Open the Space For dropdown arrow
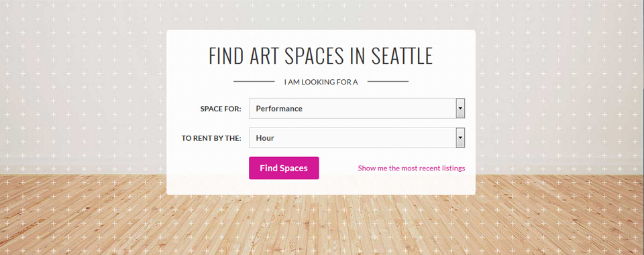Image resolution: width=644 pixels, height=255 pixels. (460, 109)
